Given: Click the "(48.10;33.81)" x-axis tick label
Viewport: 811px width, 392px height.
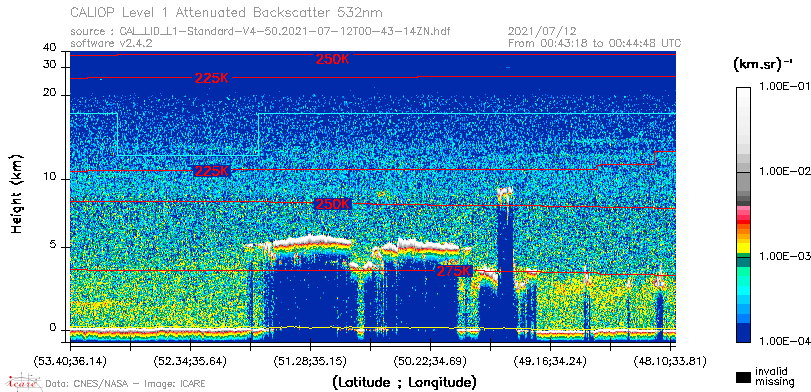Looking at the screenshot, I should pos(670,361).
